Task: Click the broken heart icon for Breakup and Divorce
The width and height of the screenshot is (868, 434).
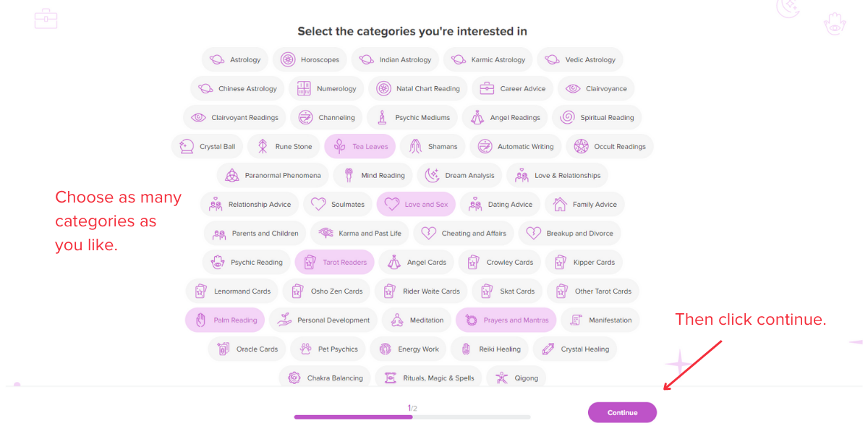Action: click(534, 234)
